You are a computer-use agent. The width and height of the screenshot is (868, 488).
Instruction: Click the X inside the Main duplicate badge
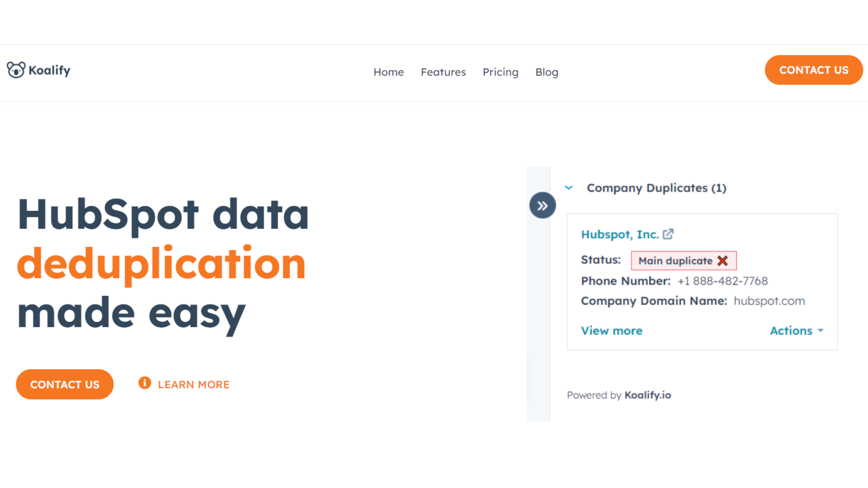click(x=723, y=260)
